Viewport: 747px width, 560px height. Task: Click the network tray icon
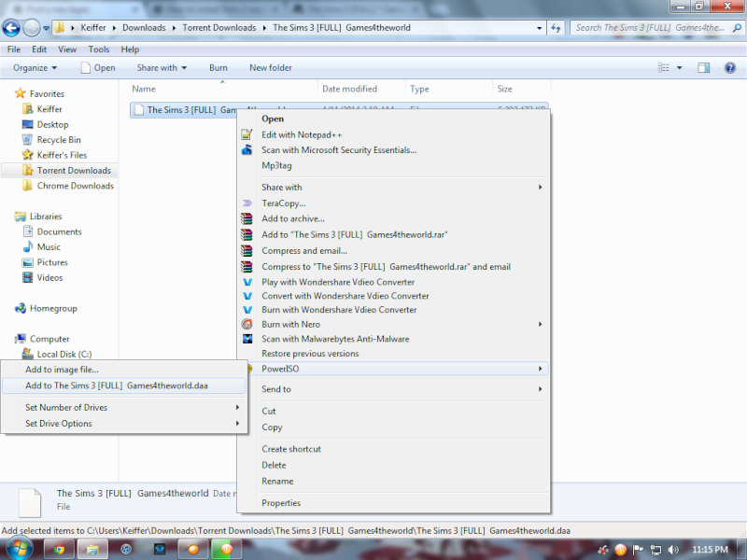click(655, 550)
